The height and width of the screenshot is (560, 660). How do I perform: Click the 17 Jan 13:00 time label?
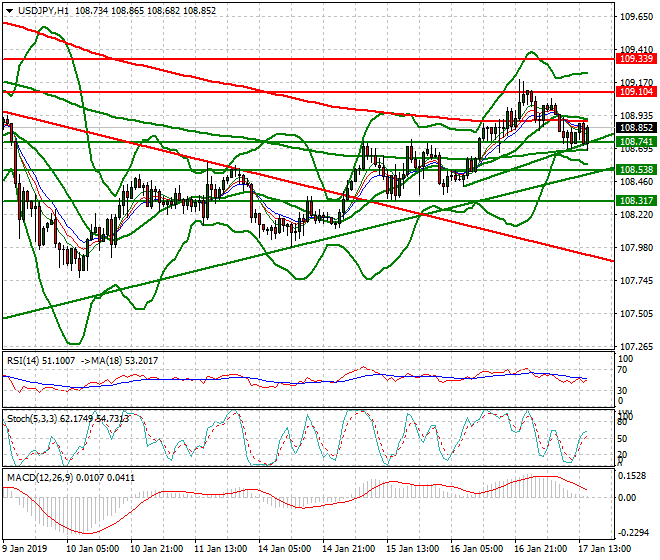click(605, 549)
